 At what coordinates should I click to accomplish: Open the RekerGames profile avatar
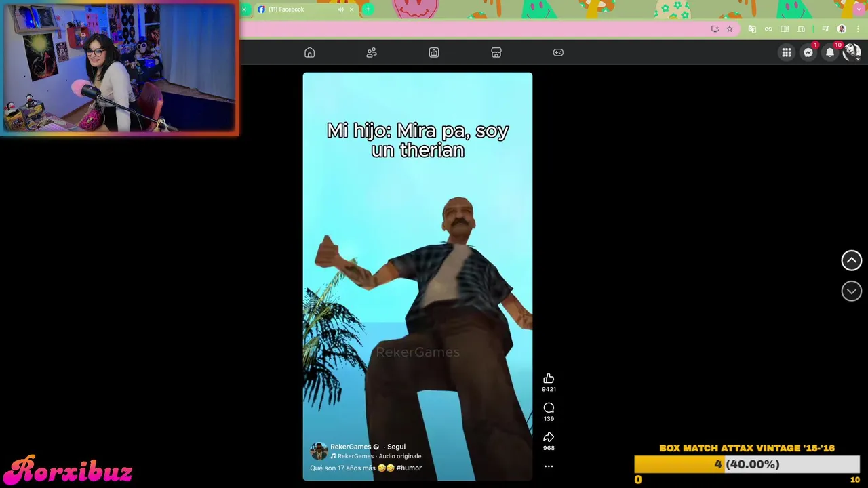pos(319,451)
